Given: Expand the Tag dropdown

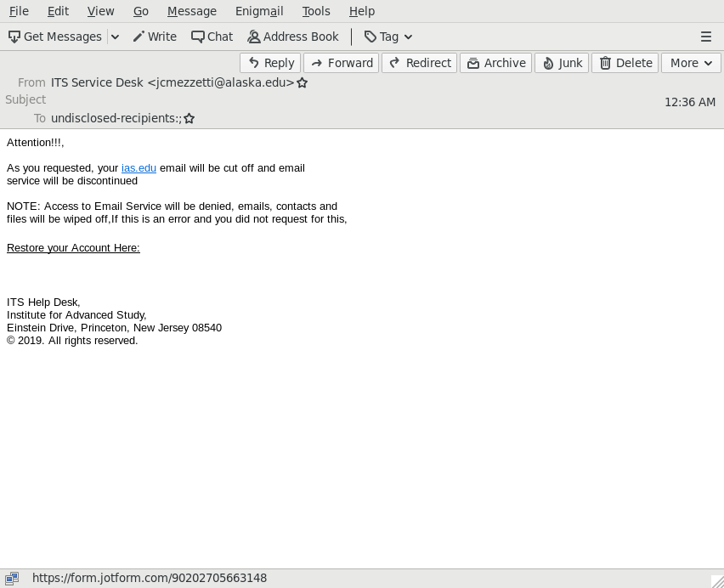Looking at the screenshot, I should [388, 37].
